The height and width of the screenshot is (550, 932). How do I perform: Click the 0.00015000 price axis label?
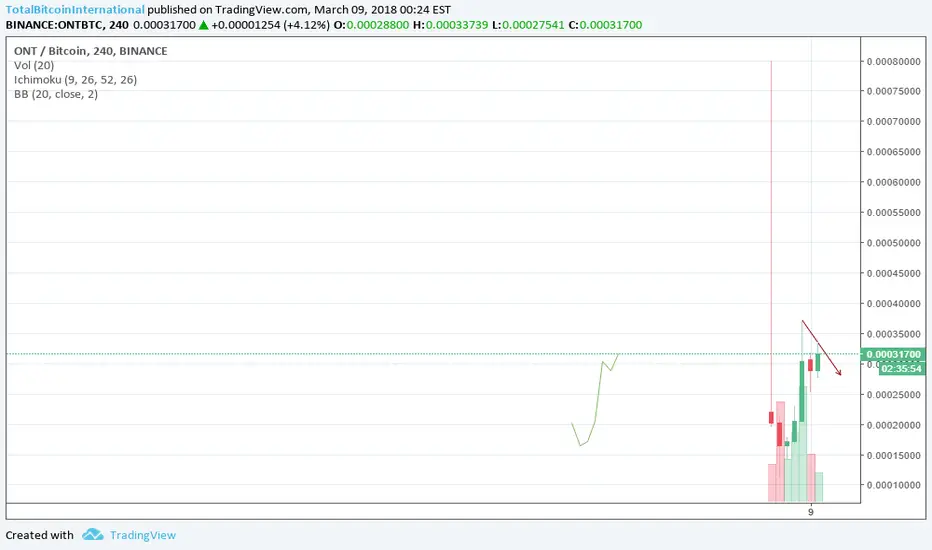(x=893, y=455)
